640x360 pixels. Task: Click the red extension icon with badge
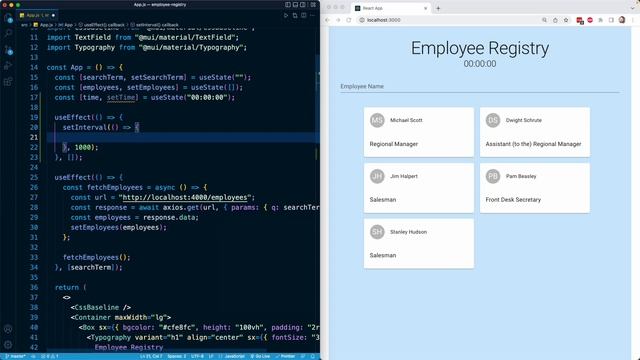point(580,20)
